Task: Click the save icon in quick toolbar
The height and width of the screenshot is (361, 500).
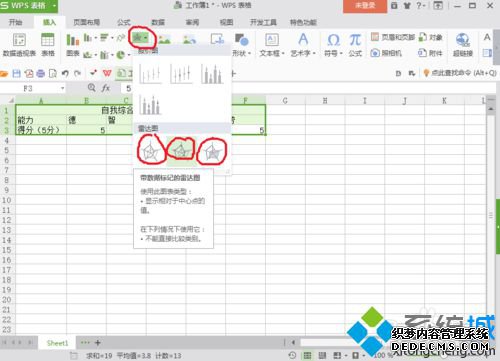Action: [16, 73]
